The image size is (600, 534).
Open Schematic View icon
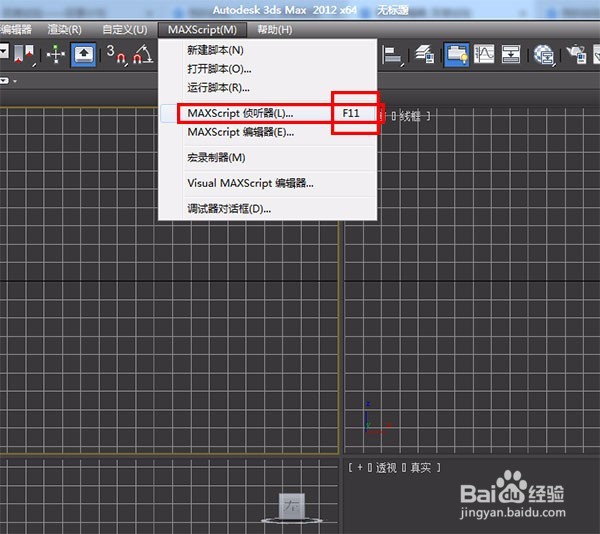pos(511,54)
